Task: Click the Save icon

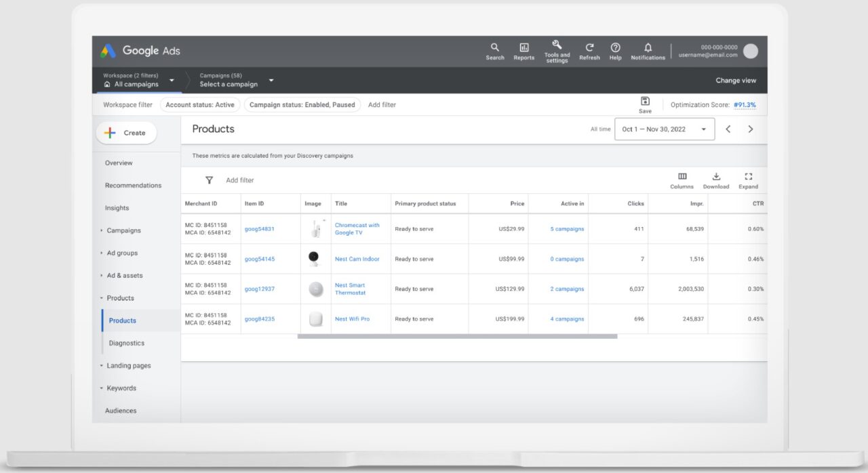Action: (645, 104)
